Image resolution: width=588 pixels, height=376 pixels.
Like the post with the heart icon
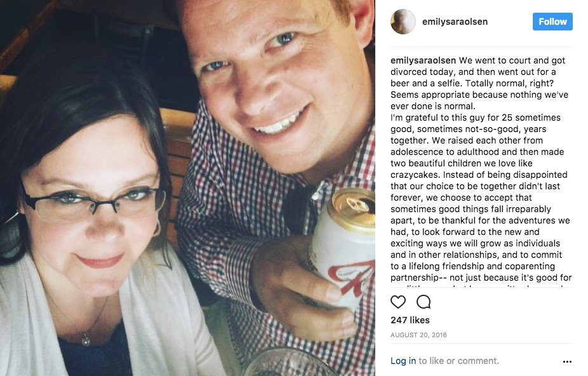click(398, 302)
